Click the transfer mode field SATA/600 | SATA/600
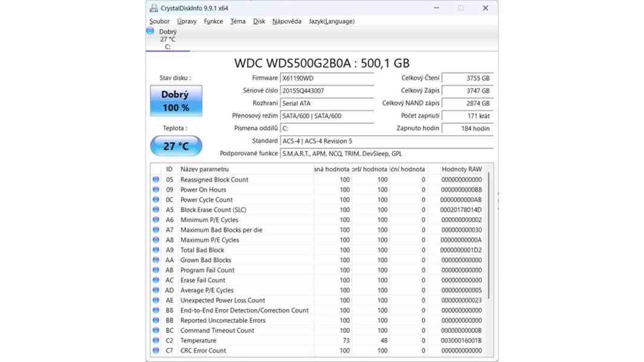This screenshot has height=362, width=644. tap(327, 116)
